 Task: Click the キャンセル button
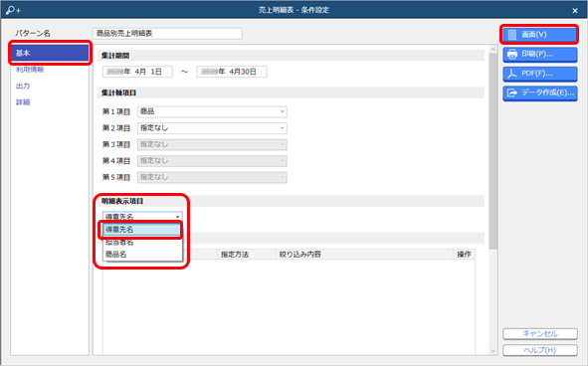coord(540,333)
